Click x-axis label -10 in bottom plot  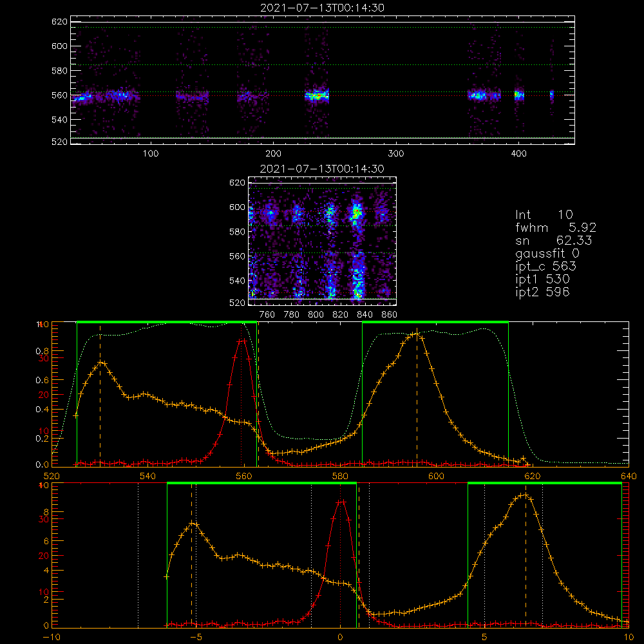tap(52, 637)
